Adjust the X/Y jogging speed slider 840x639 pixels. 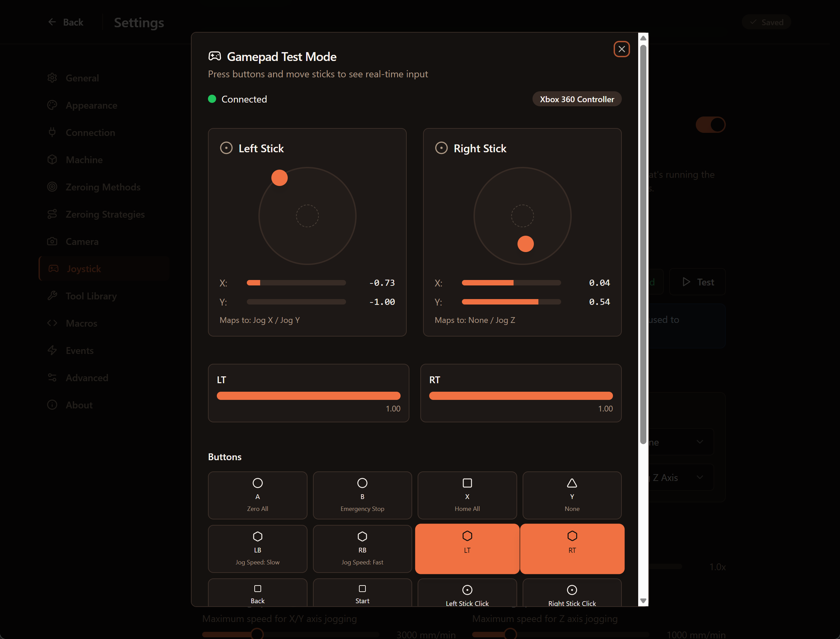[257, 633]
